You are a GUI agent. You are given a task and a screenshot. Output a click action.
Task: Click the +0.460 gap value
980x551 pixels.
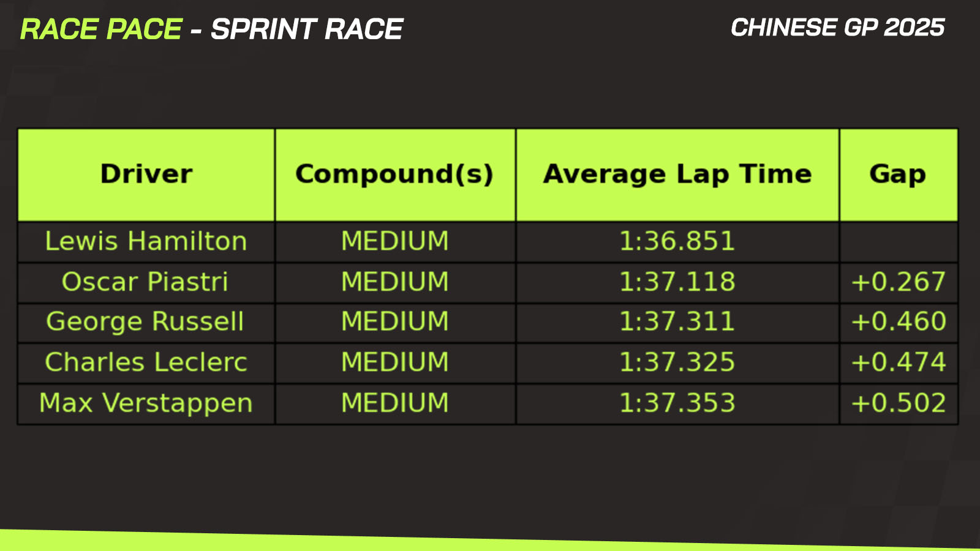coord(899,323)
